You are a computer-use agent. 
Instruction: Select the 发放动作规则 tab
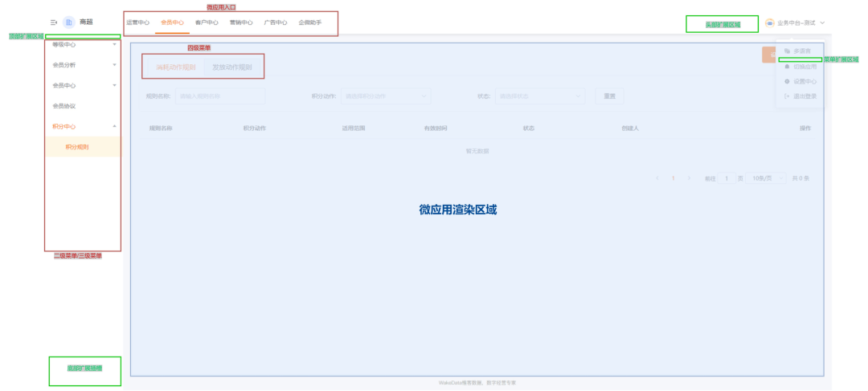pos(232,67)
